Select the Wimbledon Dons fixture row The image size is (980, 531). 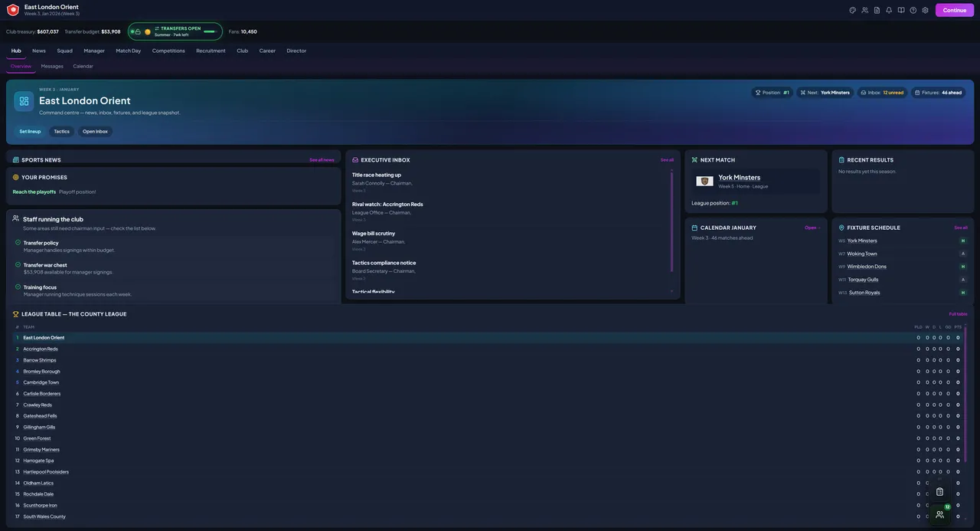[903, 267]
